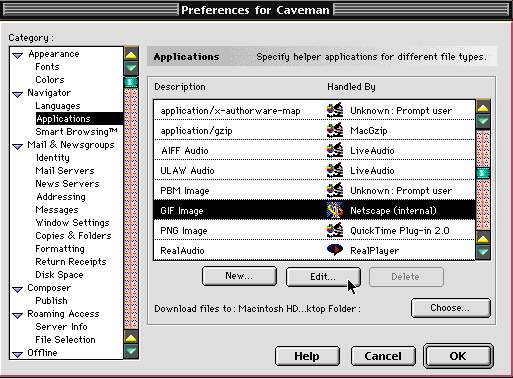
Task: Click applications list bottom scroll up arrow
Action: [483, 237]
